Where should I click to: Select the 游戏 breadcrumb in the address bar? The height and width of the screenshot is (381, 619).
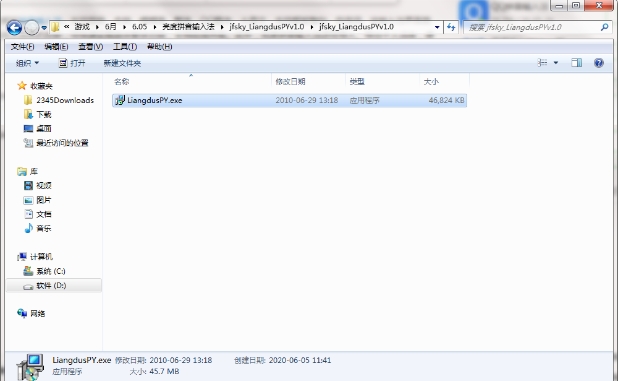[x=82, y=27]
